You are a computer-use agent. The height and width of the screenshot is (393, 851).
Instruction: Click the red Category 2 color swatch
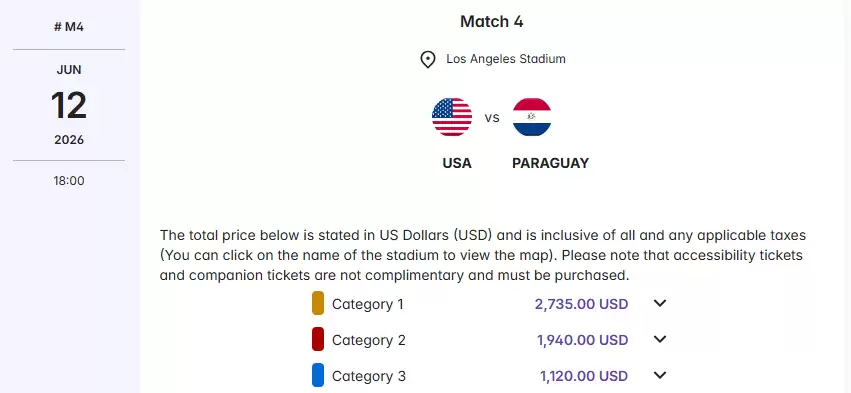[x=318, y=339]
